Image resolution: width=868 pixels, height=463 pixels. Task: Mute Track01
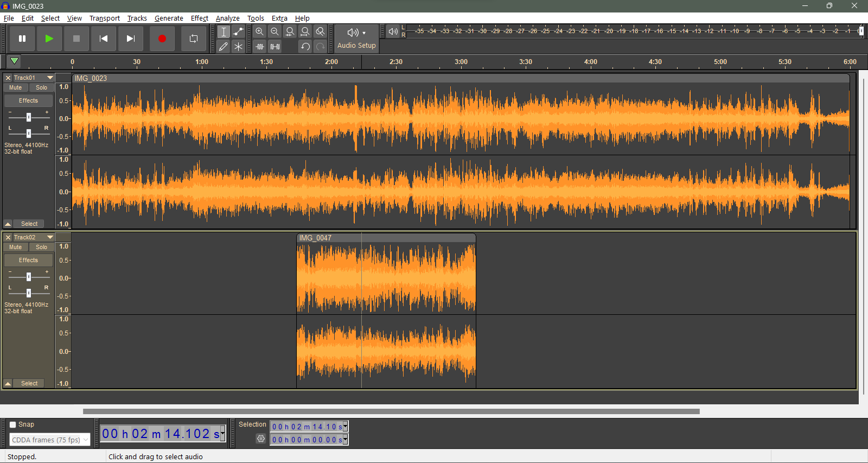16,87
